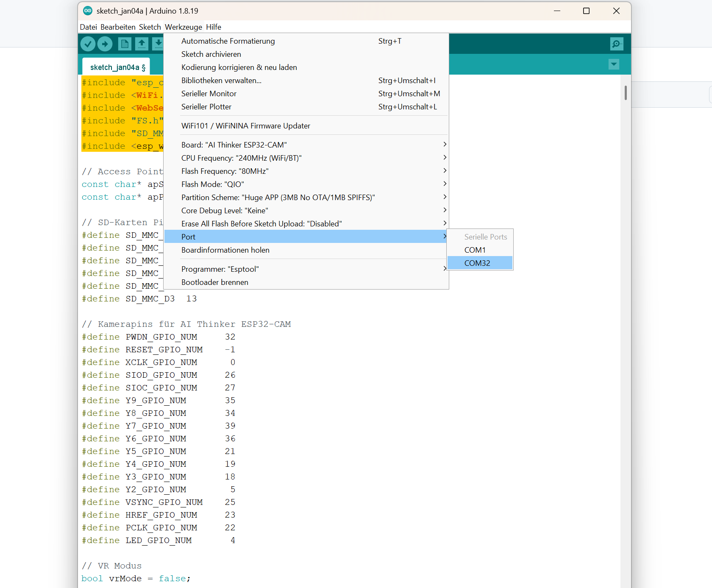Screen dimensions: 712x588
Task: Open the Datei menu
Action: click(88, 27)
